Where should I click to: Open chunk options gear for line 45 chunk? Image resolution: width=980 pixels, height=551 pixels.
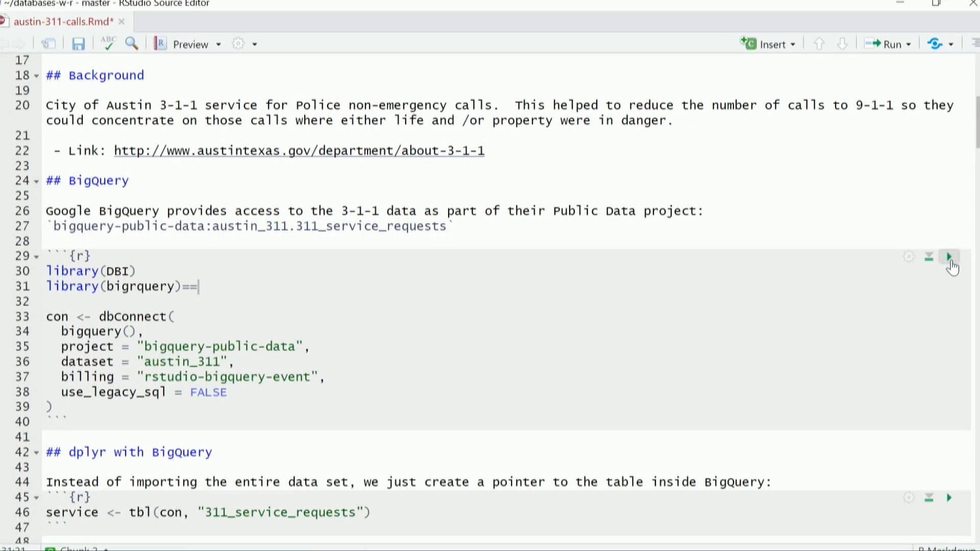click(x=909, y=497)
